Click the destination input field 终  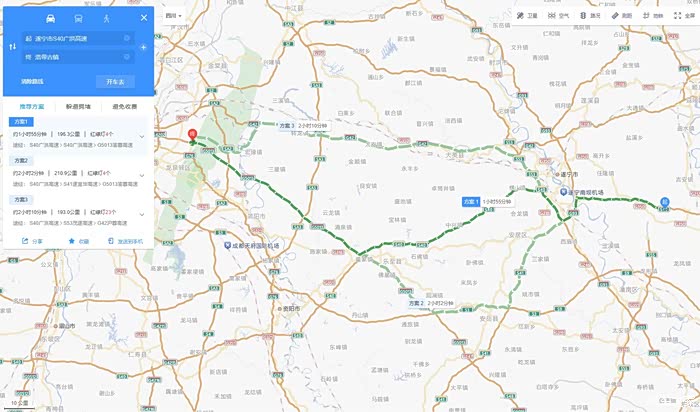[78, 57]
